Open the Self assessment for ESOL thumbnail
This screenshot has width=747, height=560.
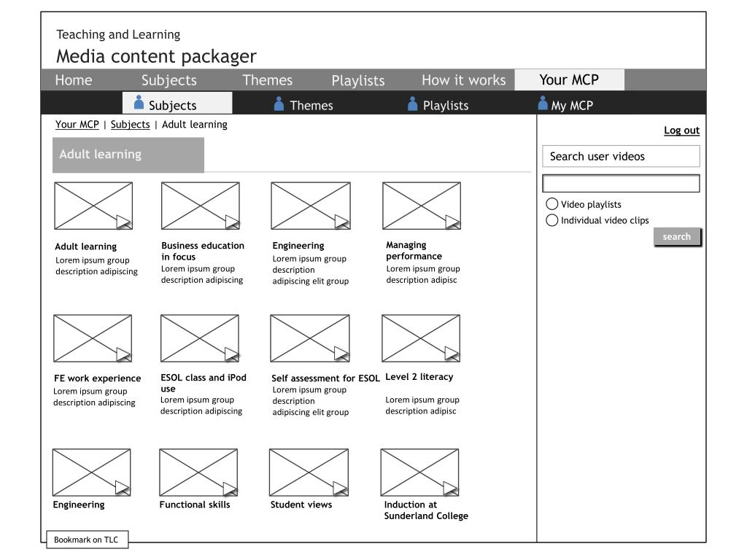click(309, 338)
